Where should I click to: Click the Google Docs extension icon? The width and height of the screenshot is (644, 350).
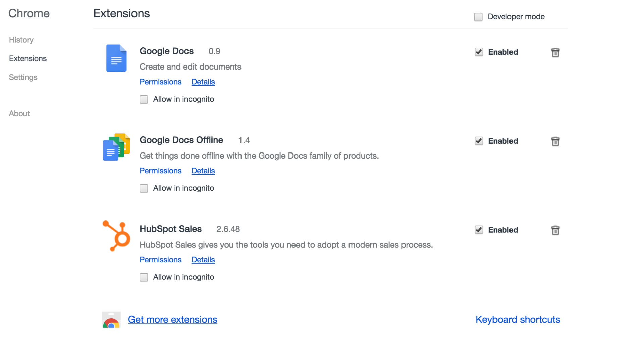[x=116, y=58]
